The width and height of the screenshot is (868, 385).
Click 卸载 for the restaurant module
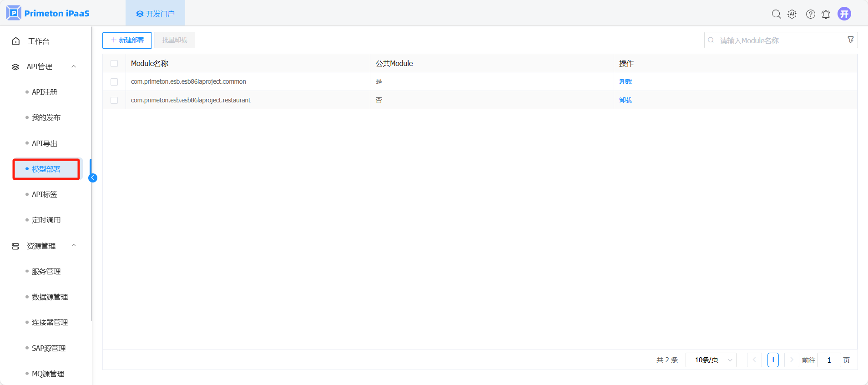626,100
